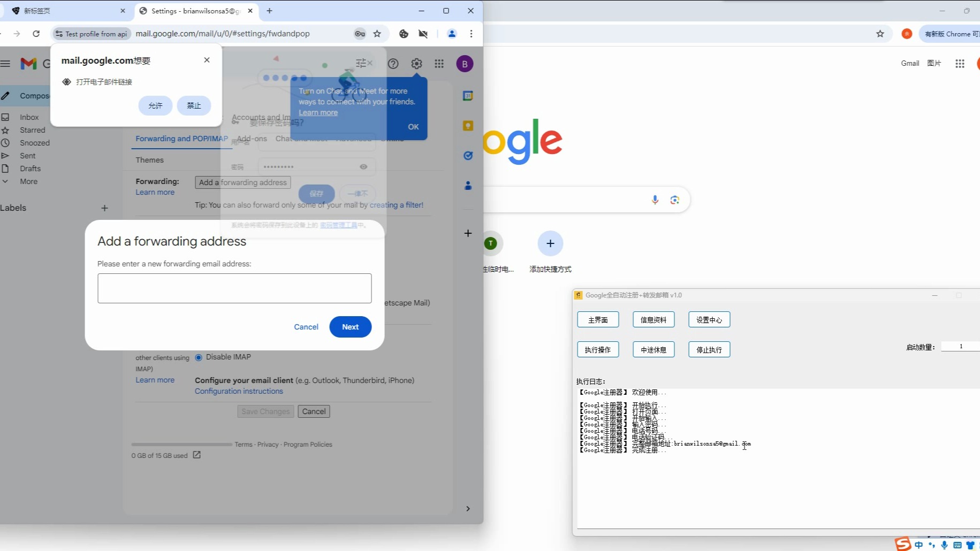Viewport: 980px width, 551px height.
Task: Open 设置中心 in registration tool
Action: pos(709,320)
